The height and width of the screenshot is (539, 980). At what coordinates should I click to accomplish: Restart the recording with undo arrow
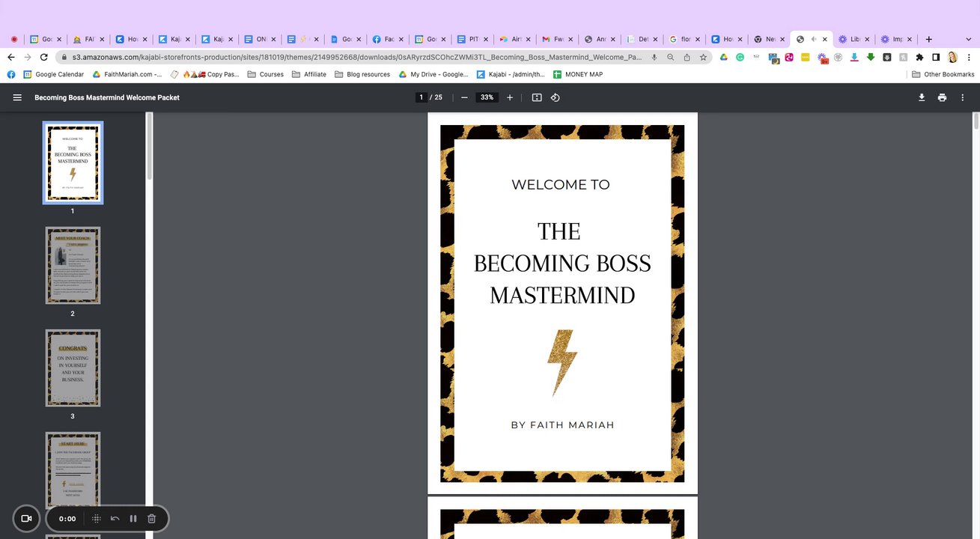click(x=115, y=518)
